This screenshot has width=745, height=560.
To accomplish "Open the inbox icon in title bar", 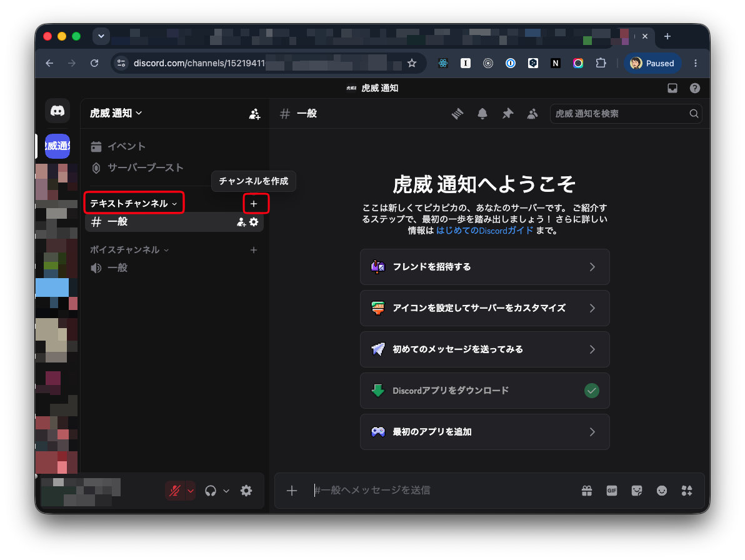I will [672, 88].
